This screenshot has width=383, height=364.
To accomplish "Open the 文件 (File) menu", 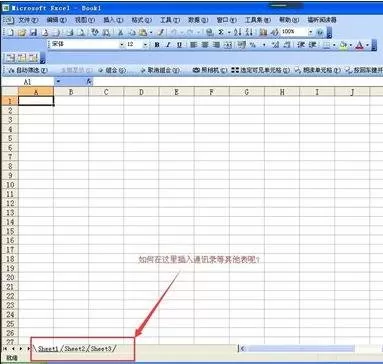I will click(28, 20).
